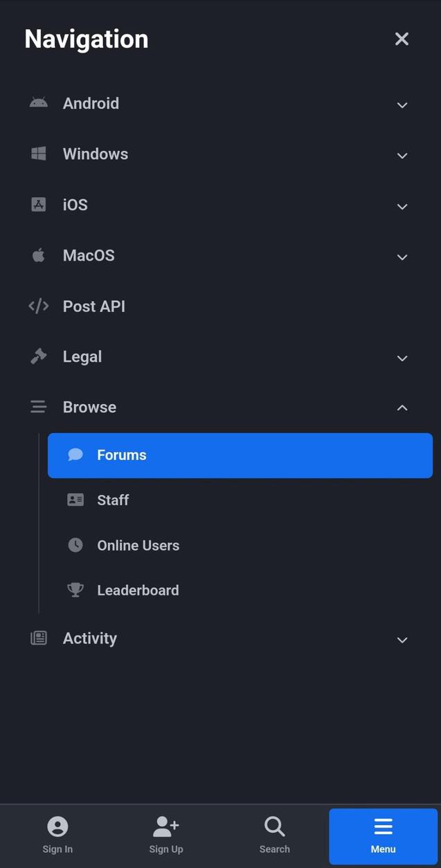Click the gavel icon next to Legal
This screenshot has height=868, width=441.
click(x=38, y=356)
